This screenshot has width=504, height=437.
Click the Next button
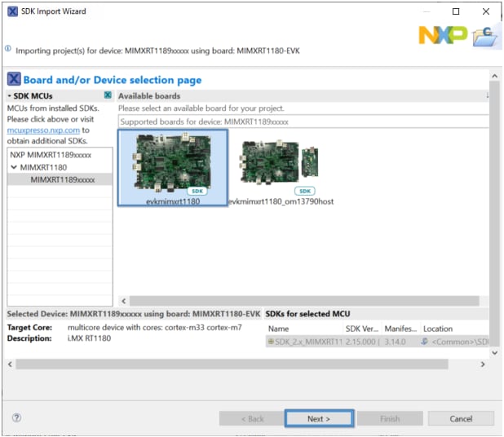coord(318,418)
